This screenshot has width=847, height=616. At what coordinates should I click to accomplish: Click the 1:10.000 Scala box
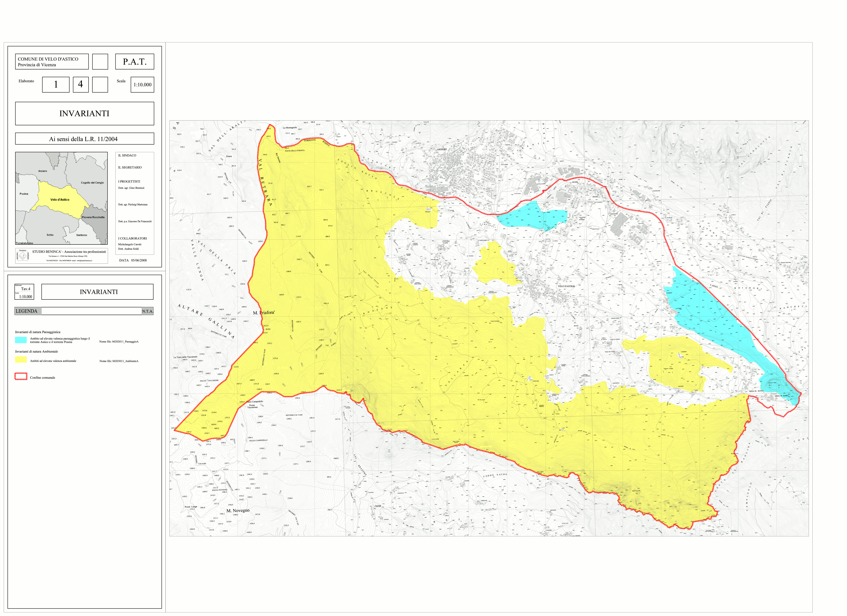click(x=142, y=85)
